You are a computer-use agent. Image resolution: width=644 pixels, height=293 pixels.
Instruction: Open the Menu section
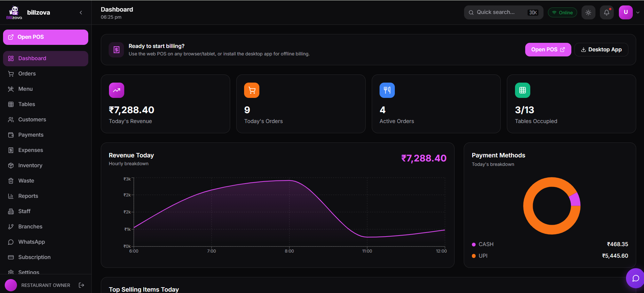[x=45, y=89]
